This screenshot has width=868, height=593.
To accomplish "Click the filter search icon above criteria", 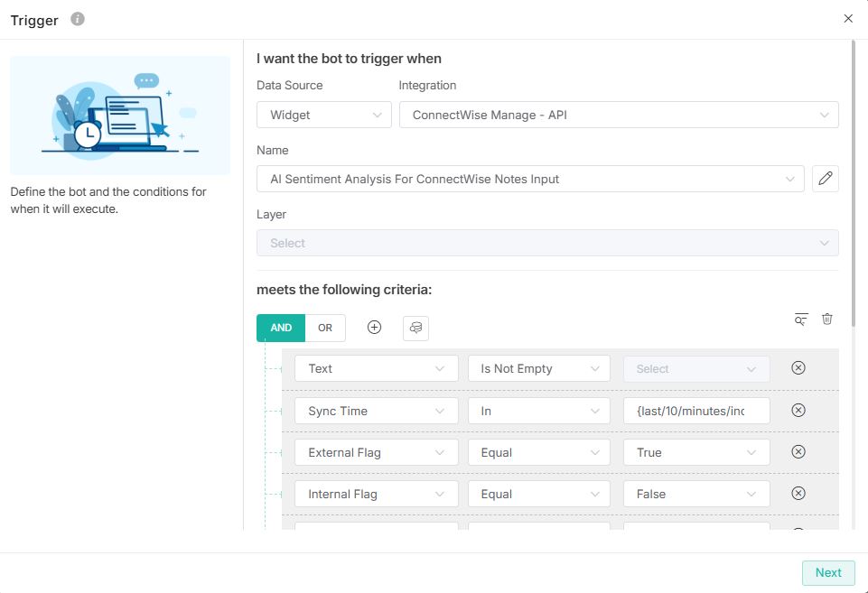I will point(801,319).
